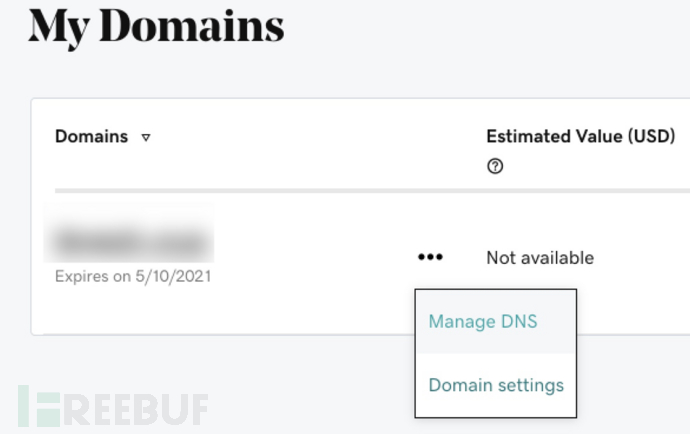Open the blurred domain name entry
Image resolution: width=690 pixels, height=434 pixels.
[x=129, y=233]
